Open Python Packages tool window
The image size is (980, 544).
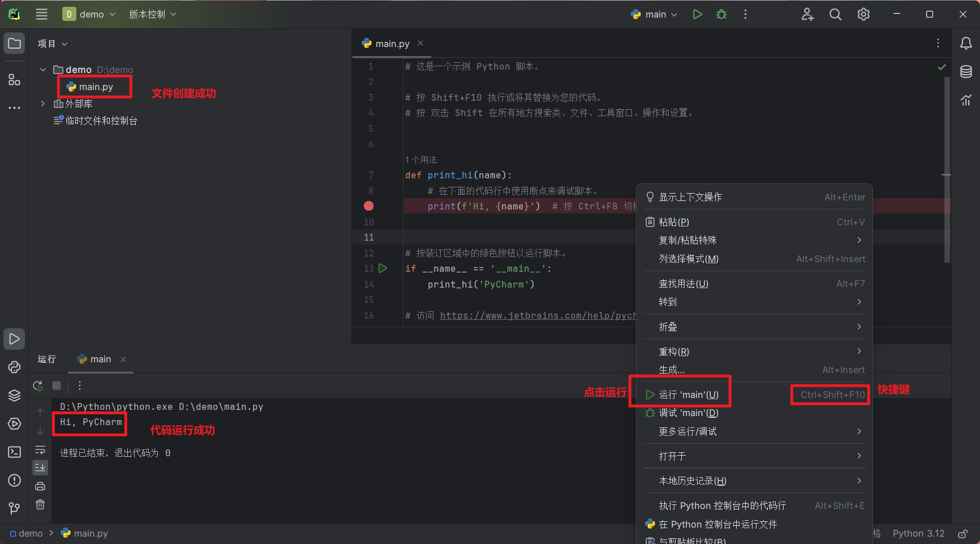pos(15,367)
